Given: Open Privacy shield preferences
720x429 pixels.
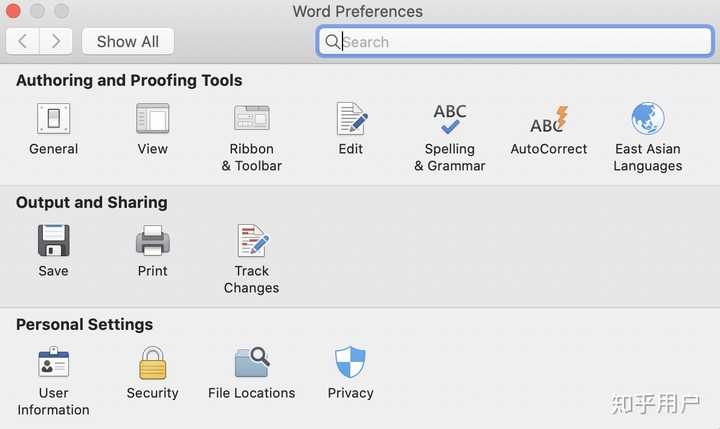Looking at the screenshot, I should [351, 364].
